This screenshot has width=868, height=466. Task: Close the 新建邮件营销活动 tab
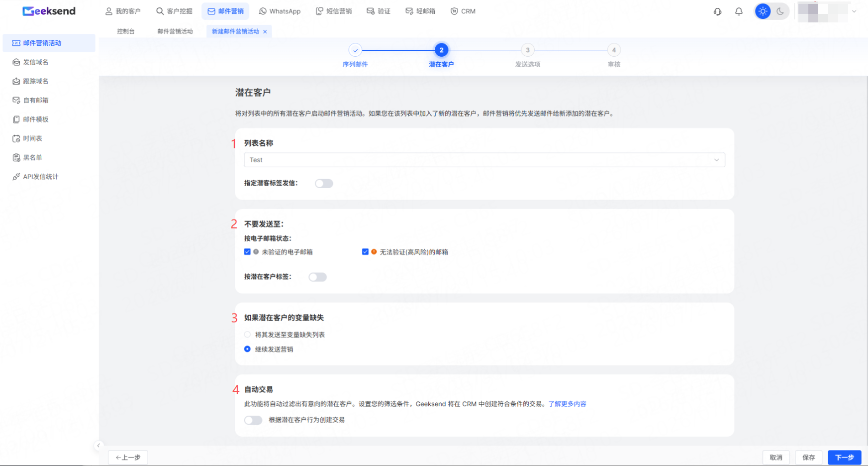[265, 32]
